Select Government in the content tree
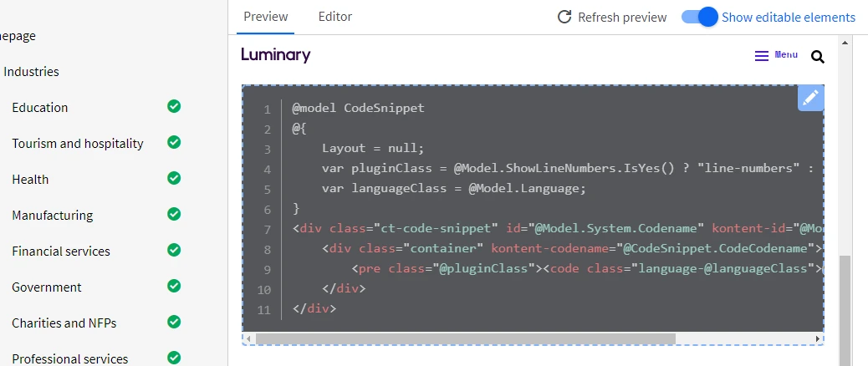Screen dimensions: 868x366 47,287
